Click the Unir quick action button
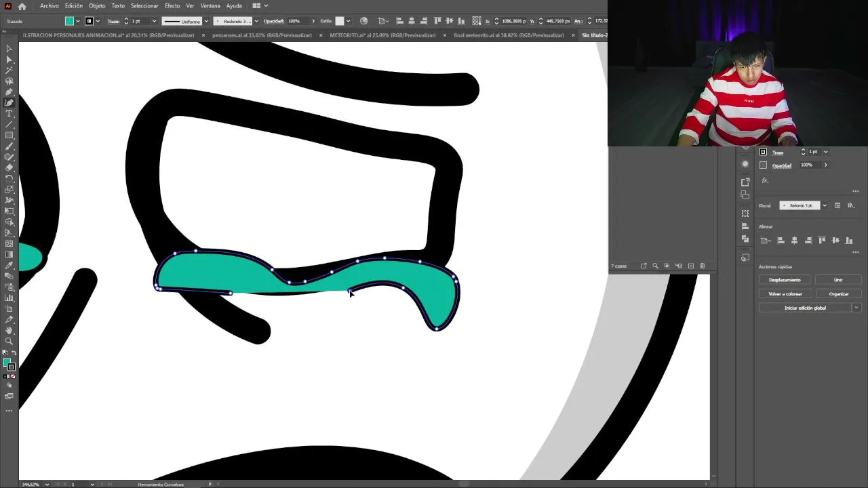Screen dimensions: 868x488 [838, 280]
